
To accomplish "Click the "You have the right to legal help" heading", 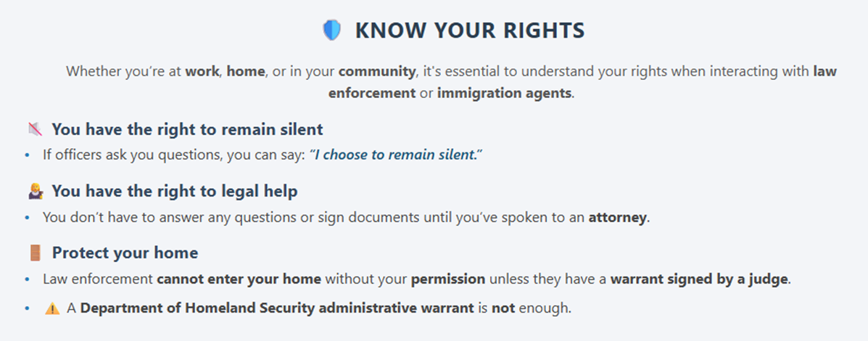I will point(174,192).
